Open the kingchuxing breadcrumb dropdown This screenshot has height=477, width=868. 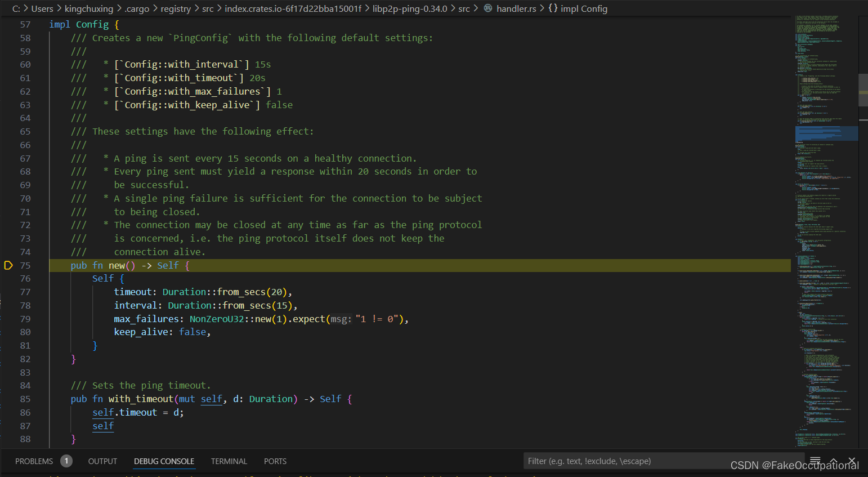(89, 8)
